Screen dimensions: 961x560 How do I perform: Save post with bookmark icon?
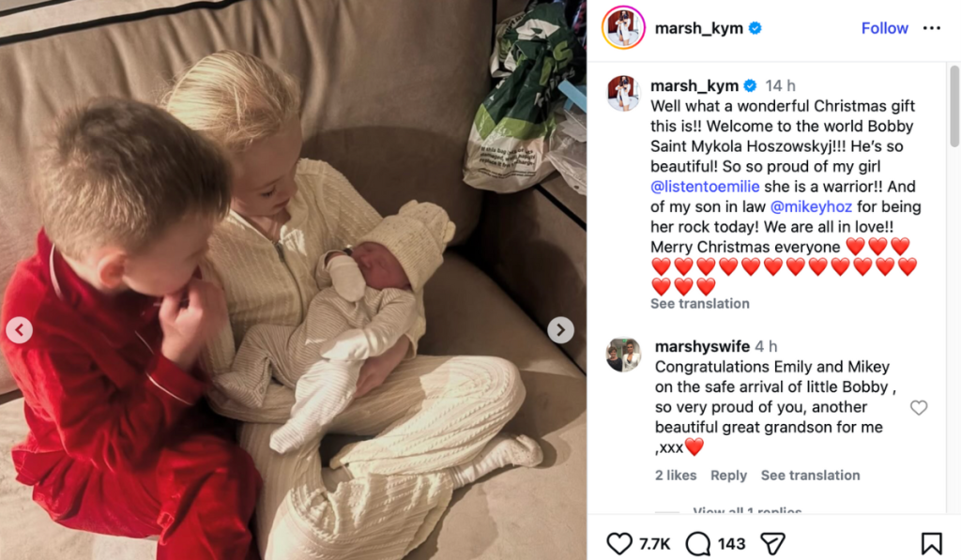point(932,543)
